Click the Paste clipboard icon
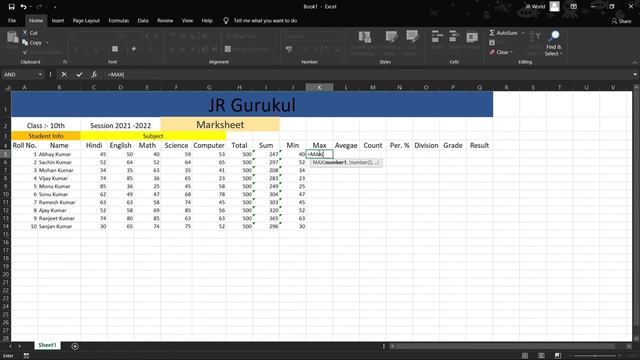The image size is (640, 360). (x=12, y=38)
